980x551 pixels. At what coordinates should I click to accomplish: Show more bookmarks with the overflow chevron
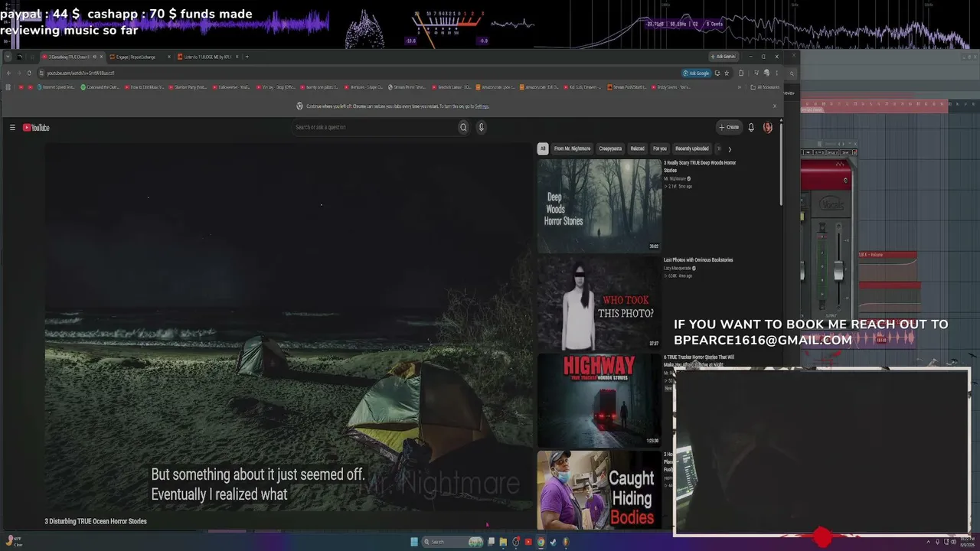click(740, 87)
